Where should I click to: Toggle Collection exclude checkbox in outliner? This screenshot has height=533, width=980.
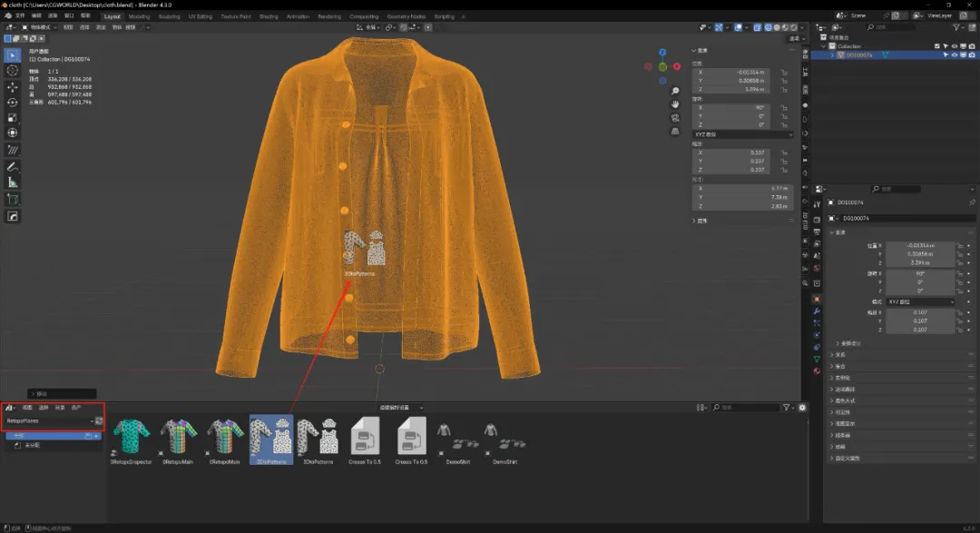click(938, 46)
